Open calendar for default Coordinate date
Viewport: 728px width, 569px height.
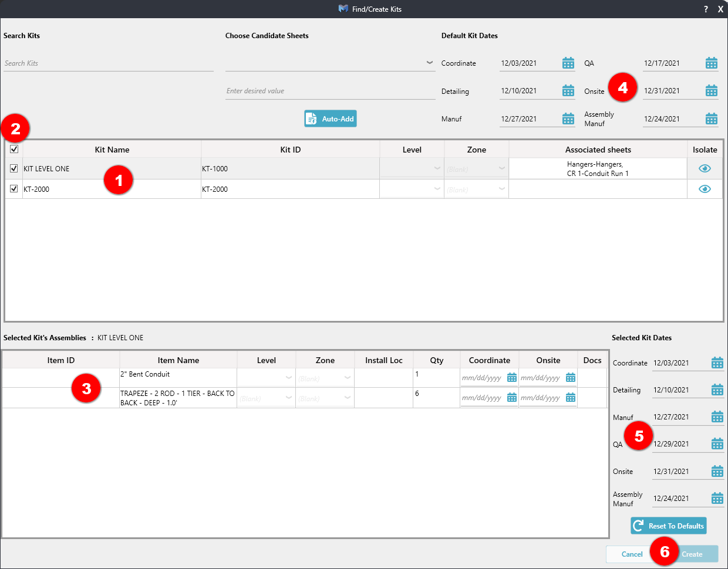[x=568, y=63]
